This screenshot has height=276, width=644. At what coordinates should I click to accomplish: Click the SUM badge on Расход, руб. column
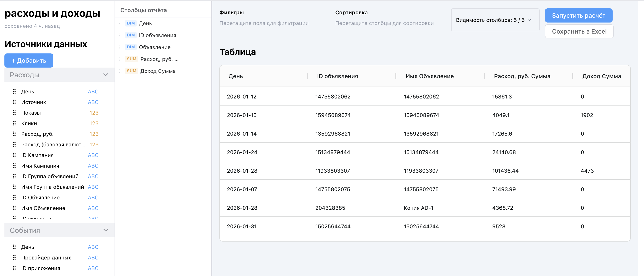click(132, 59)
